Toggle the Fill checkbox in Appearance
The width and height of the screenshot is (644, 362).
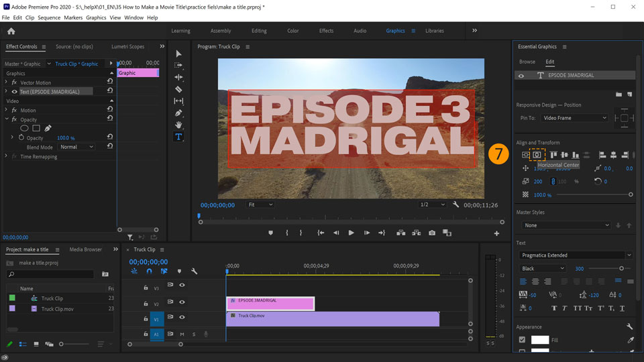coord(522,341)
